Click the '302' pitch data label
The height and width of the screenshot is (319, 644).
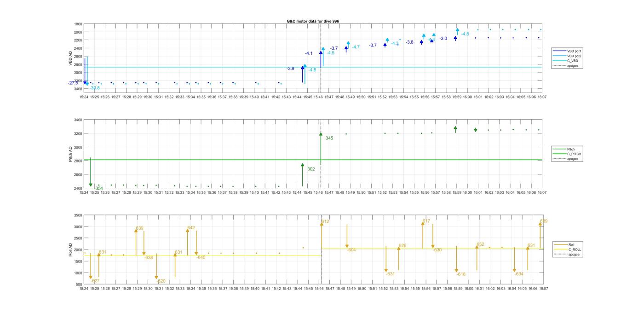point(311,169)
